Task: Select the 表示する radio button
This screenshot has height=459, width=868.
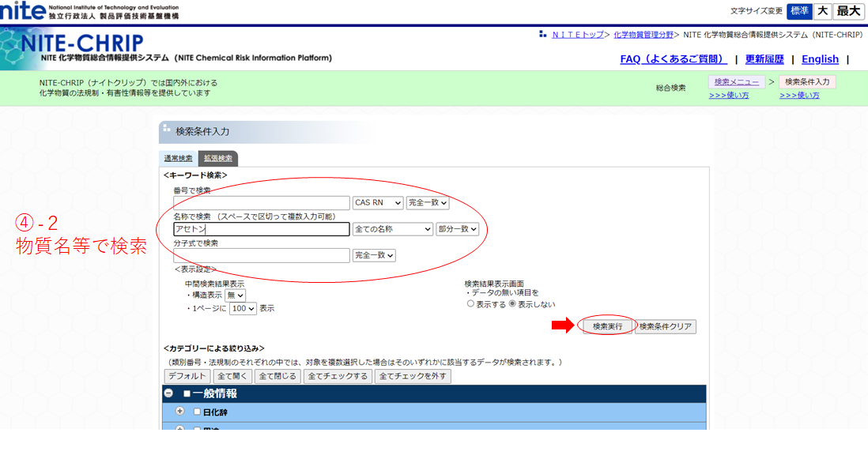Action: [470, 303]
